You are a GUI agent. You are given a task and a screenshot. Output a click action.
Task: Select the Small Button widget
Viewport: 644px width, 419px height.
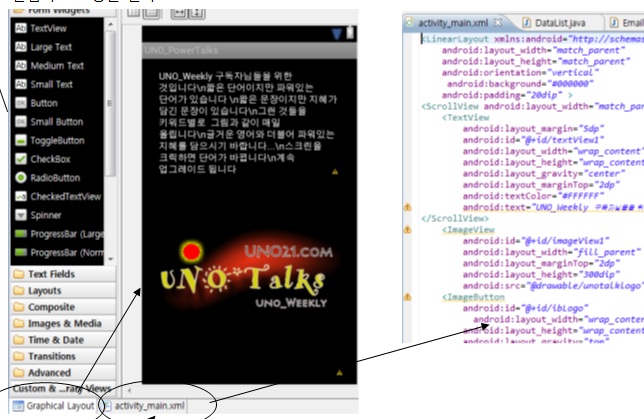(57, 122)
